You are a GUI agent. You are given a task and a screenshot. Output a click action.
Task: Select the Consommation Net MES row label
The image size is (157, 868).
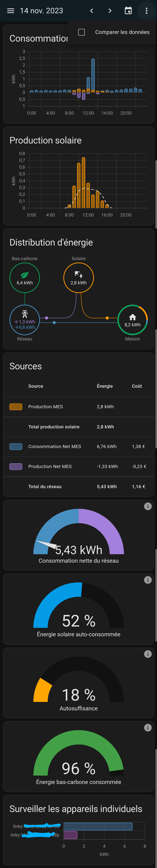click(55, 446)
